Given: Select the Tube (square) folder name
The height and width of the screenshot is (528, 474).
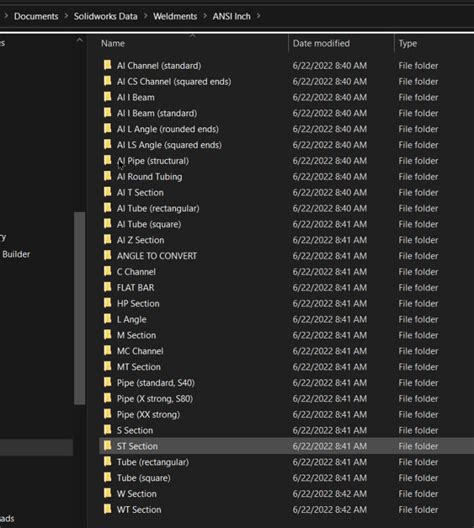Looking at the screenshot, I should point(143,478).
